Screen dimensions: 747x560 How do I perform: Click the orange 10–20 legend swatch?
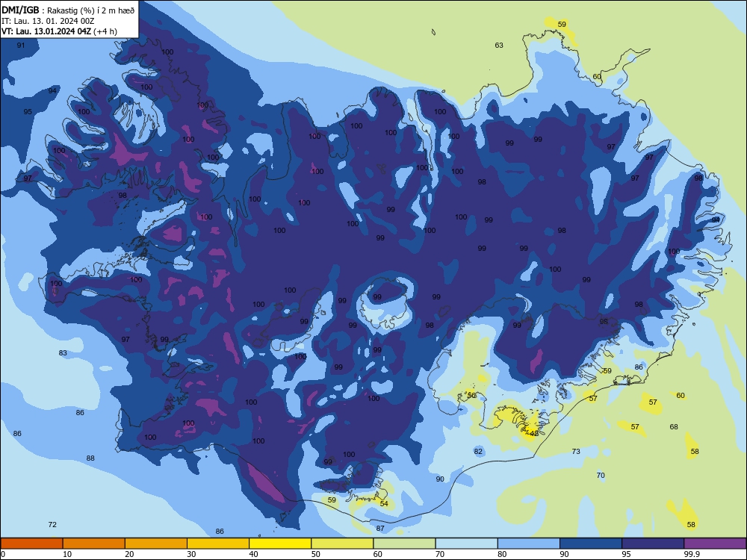pos(94,544)
